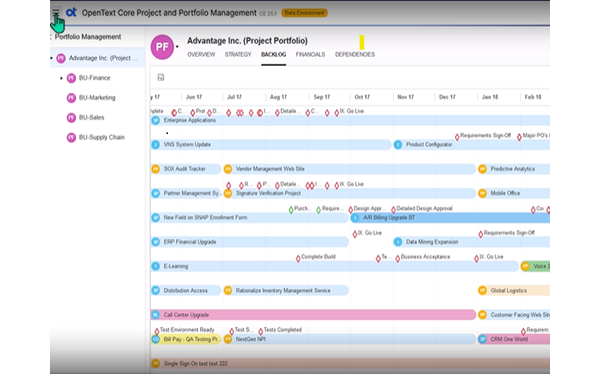The height and width of the screenshot is (374, 600).
Task: Select BU-Finance in the portfolio tree
Action: click(x=95, y=78)
